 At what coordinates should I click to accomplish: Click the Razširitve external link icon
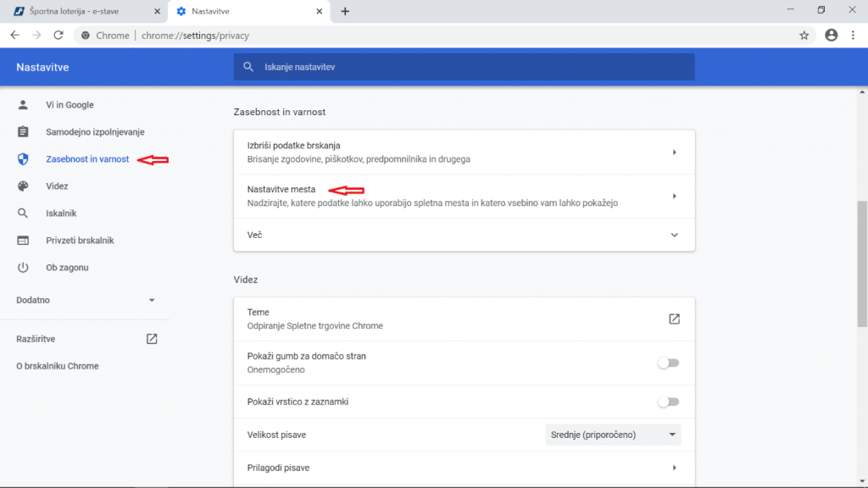(152, 339)
